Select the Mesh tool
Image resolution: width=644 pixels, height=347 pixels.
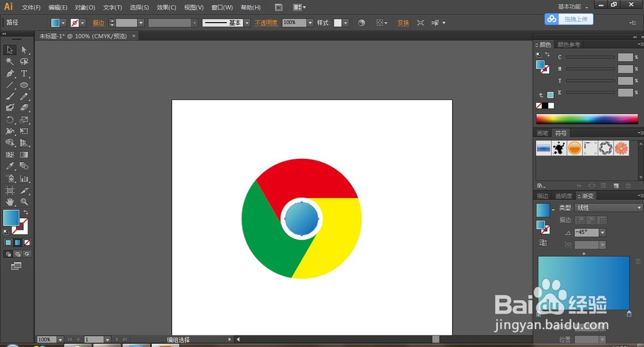(10, 155)
